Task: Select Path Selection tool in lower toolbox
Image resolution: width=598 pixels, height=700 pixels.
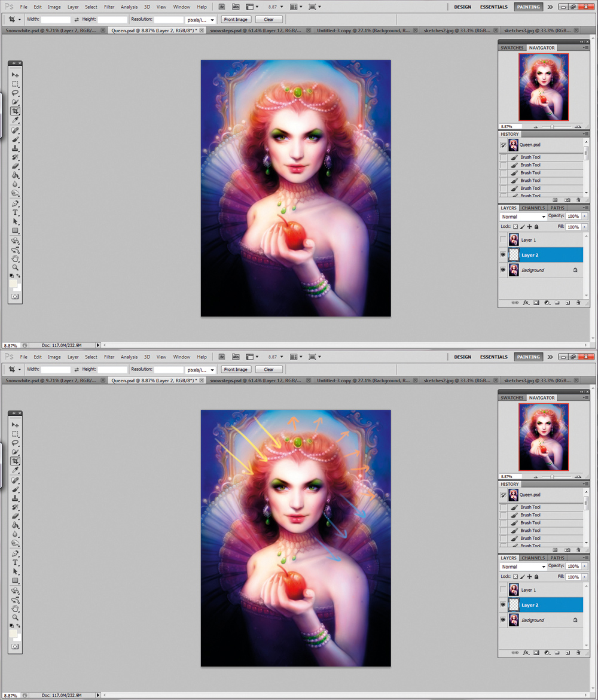Action: tap(15, 571)
